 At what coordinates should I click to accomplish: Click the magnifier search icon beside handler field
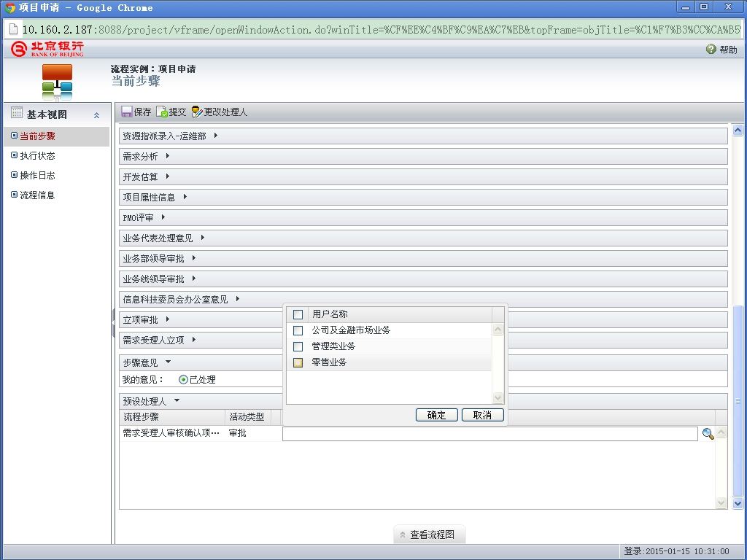pyautogui.click(x=708, y=433)
